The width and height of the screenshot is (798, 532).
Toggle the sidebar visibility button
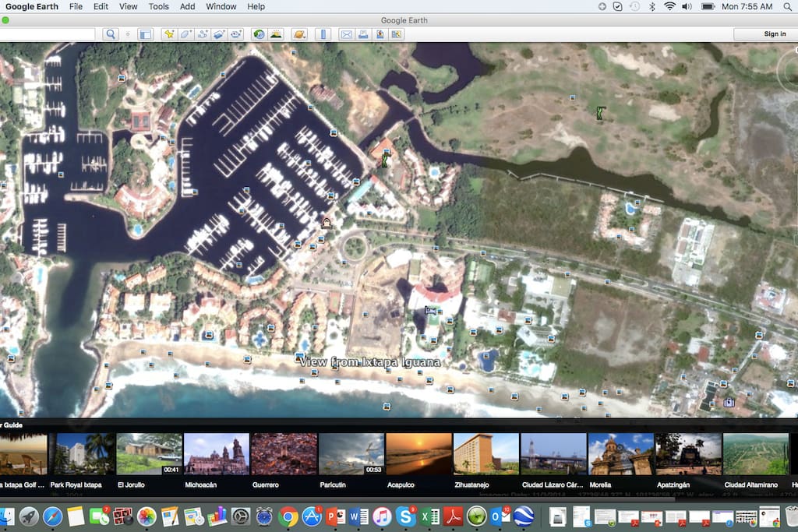tap(146, 34)
